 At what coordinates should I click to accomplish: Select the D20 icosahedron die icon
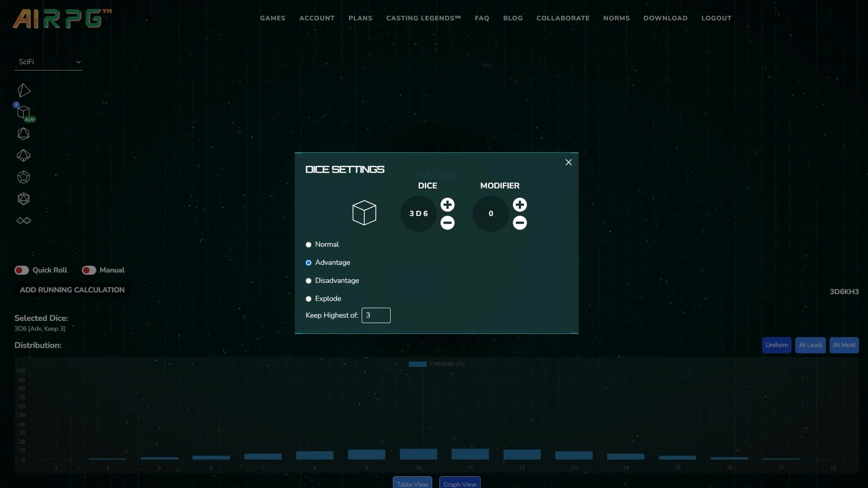[24, 199]
